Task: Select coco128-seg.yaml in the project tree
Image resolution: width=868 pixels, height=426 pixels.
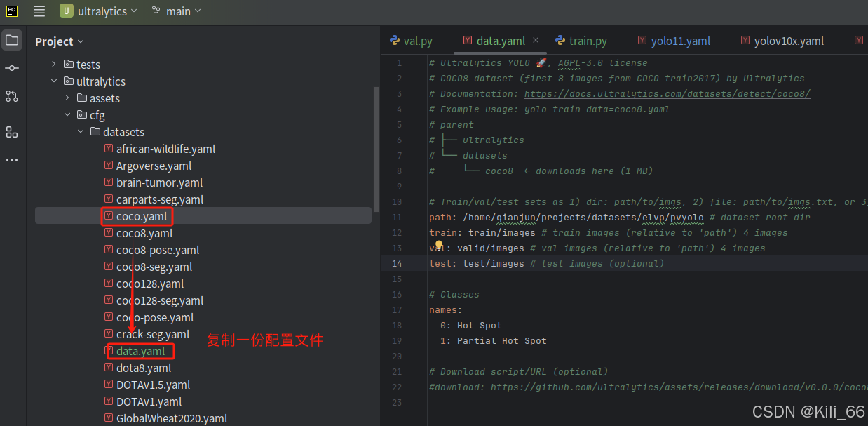Action: tap(160, 300)
